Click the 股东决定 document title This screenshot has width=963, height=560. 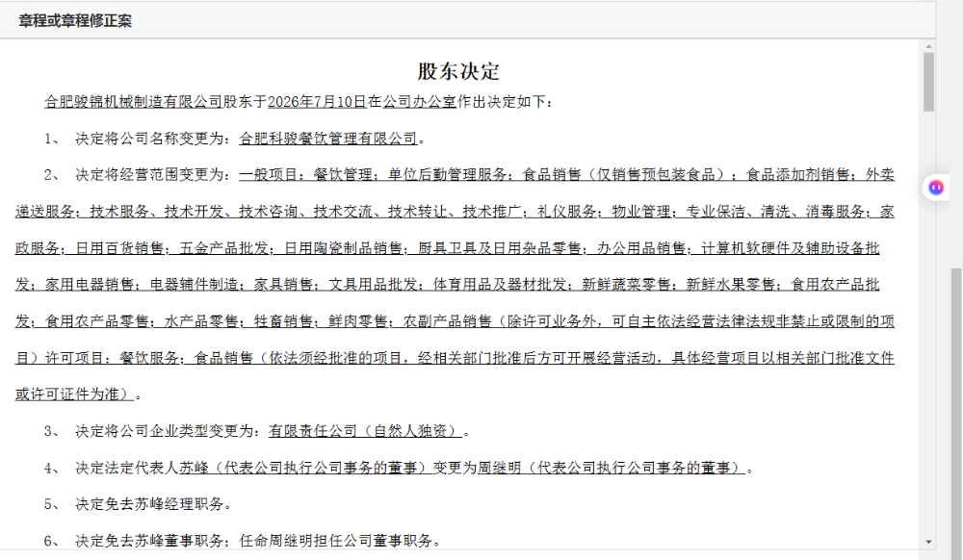tap(458, 71)
